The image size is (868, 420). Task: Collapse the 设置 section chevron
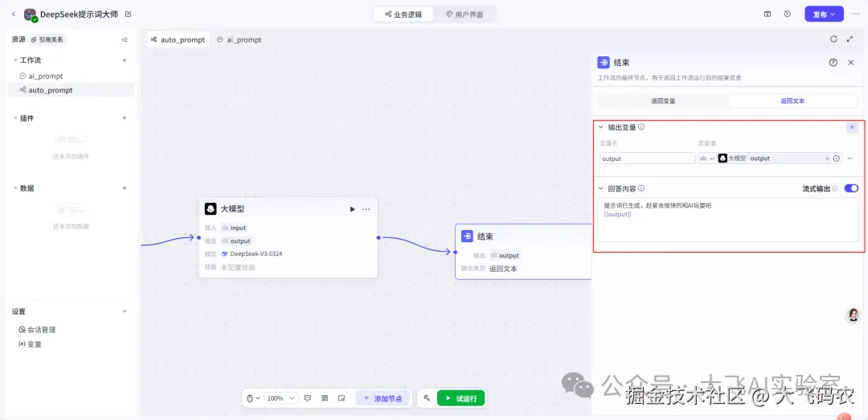pyautogui.click(x=125, y=311)
